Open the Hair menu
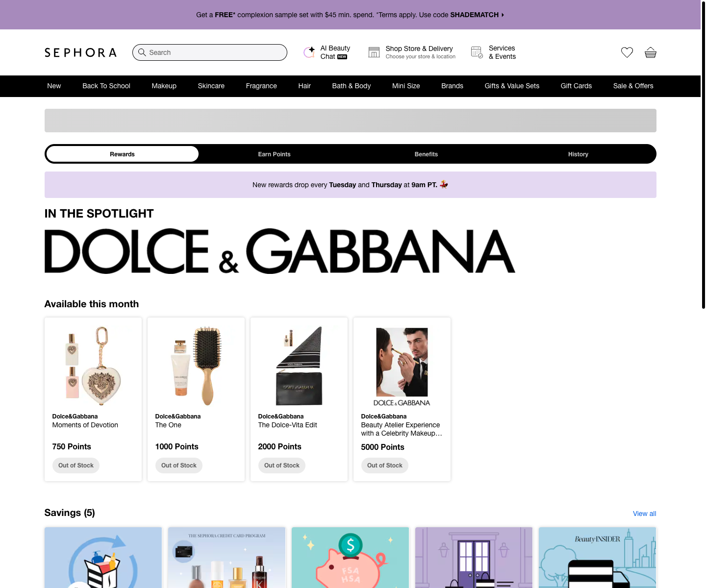 [304, 86]
